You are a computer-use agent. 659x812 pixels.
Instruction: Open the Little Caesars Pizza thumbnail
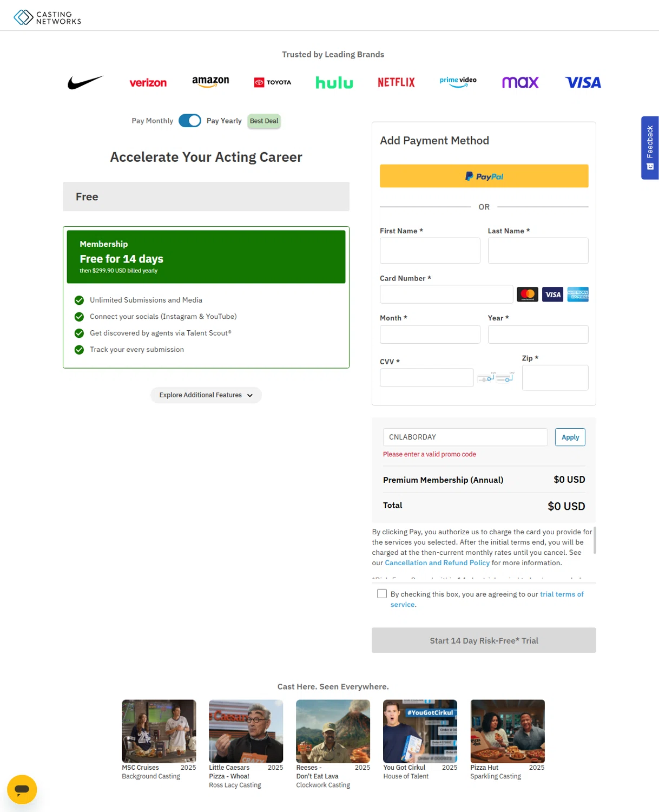246,731
